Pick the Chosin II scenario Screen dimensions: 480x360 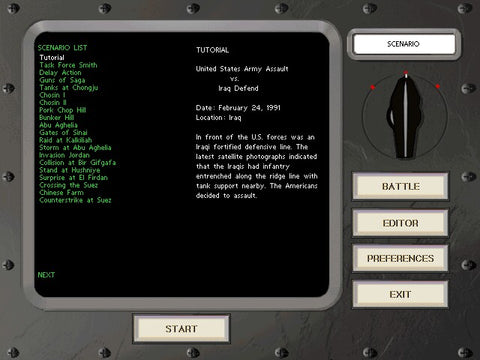point(53,102)
